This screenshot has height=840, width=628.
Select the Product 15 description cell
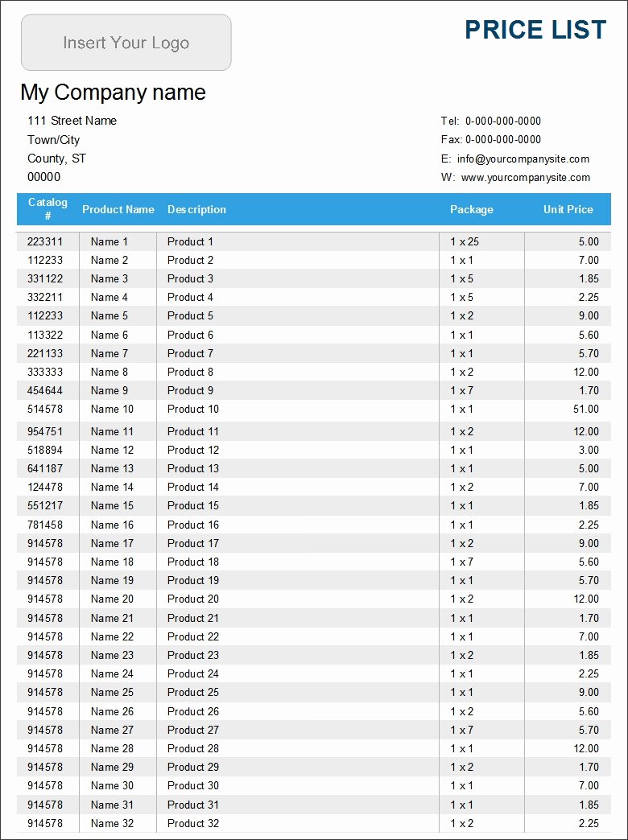pyautogui.click(x=193, y=505)
